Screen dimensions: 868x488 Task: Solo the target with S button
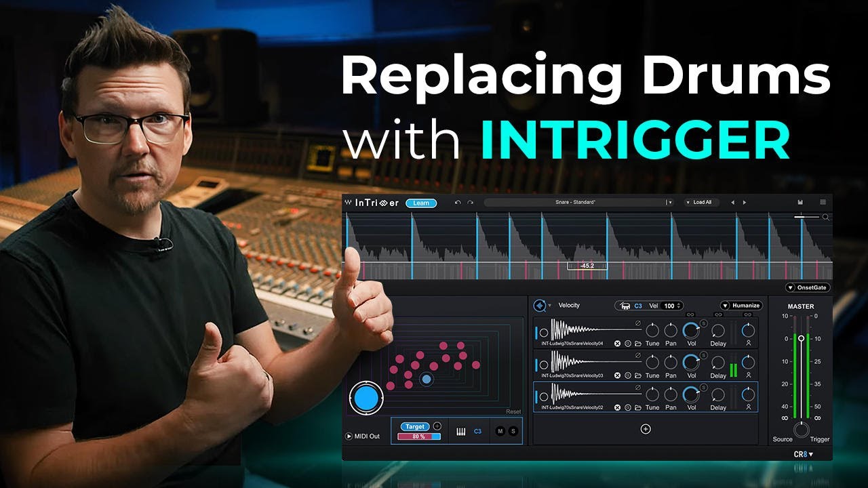[513, 431]
